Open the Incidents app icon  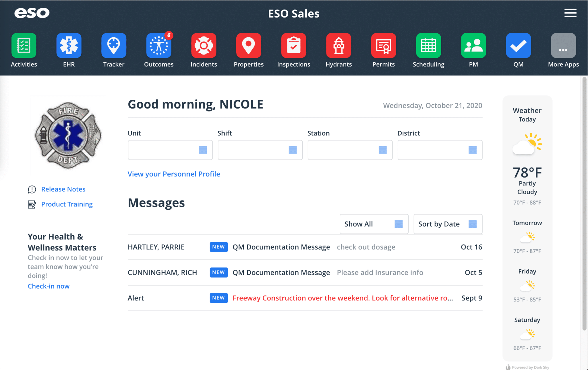pyautogui.click(x=204, y=45)
